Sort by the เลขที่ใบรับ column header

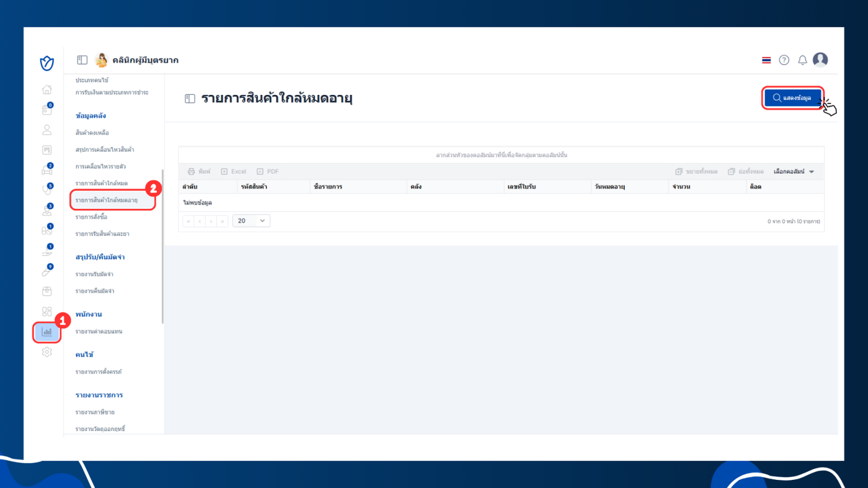547,187
